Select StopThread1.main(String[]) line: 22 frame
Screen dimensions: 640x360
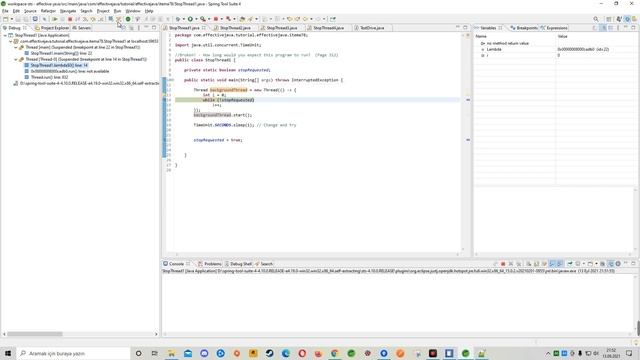point(61,53)
